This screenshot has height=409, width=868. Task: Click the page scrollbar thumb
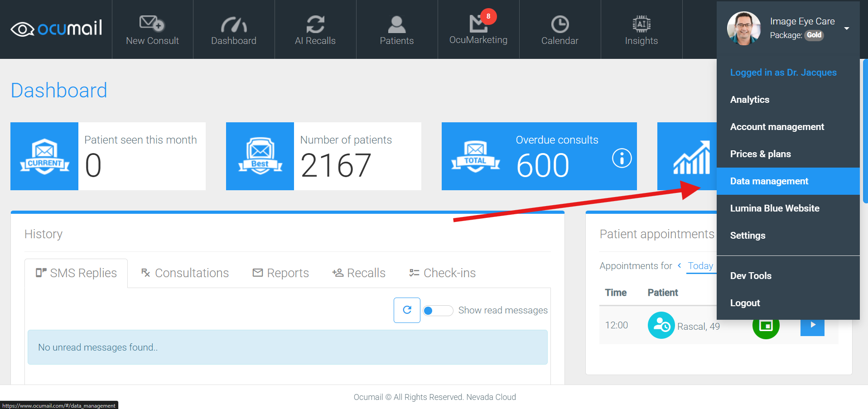coord(866,131)
